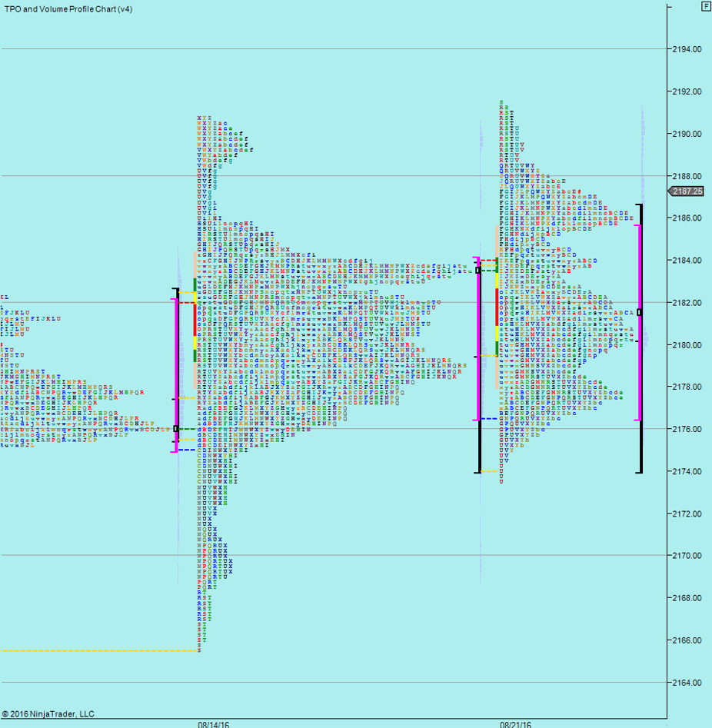Click square marker on 08/14 magenta bar

176,428
